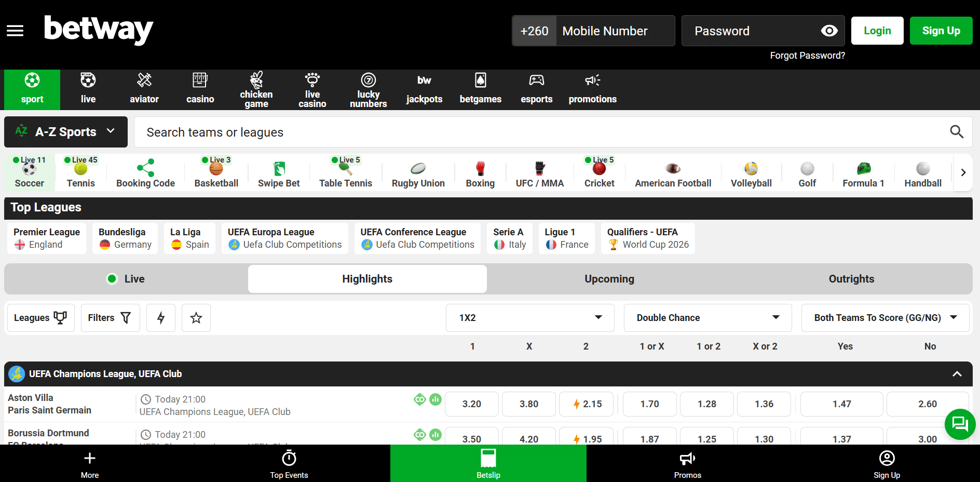Switch to the Live tab
Image resolution: width=980 pixels, height=482 pixels.
pyautogui.click(x=126, y=279)
